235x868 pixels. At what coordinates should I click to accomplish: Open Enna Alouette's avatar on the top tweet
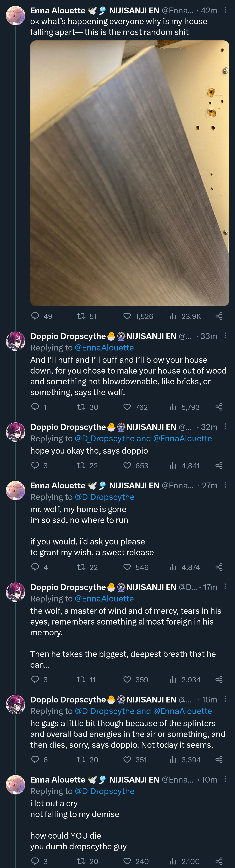(16, 16)
